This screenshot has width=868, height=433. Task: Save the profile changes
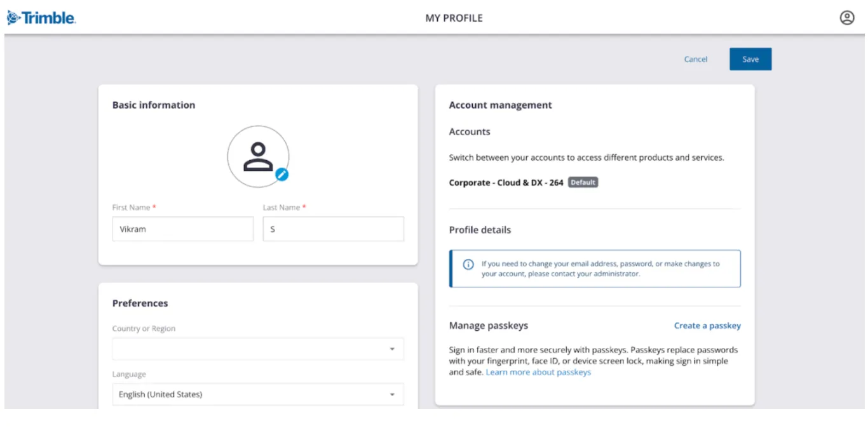click(x=750, y=59)
